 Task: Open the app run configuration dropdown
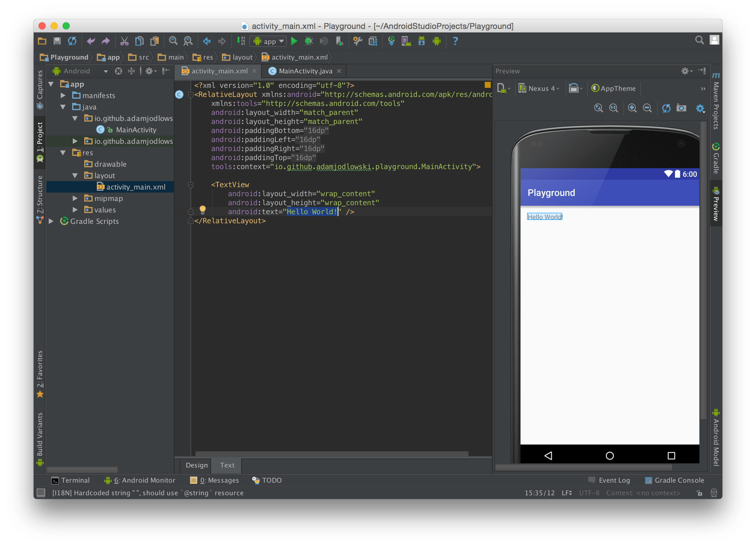[269, 41]
